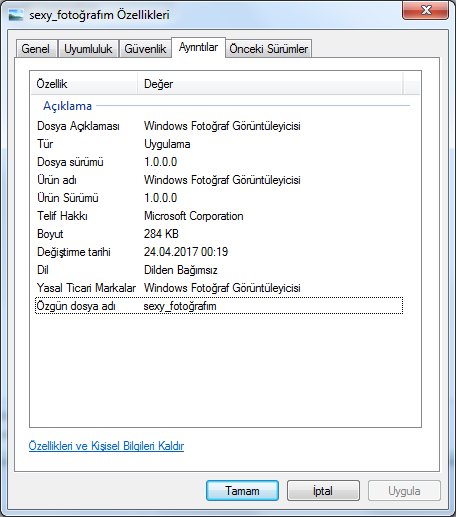Click the Değer column header
Image resolution: width=457 pixels, height=517 pixels.
[x=270, y=84]
